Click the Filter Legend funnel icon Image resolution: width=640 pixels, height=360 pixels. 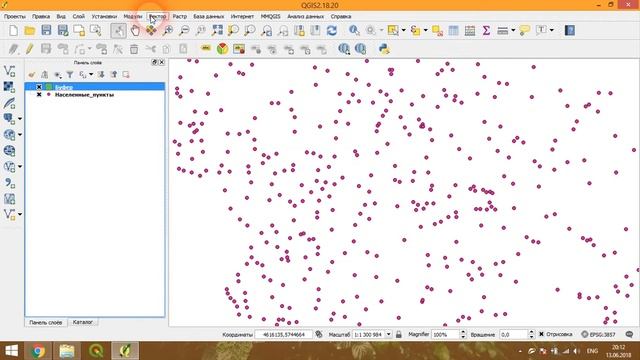click(x=70, y=75)
